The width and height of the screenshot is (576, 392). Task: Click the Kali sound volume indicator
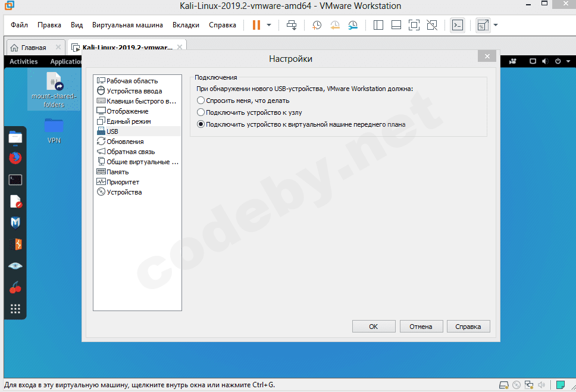click(545, 61)
